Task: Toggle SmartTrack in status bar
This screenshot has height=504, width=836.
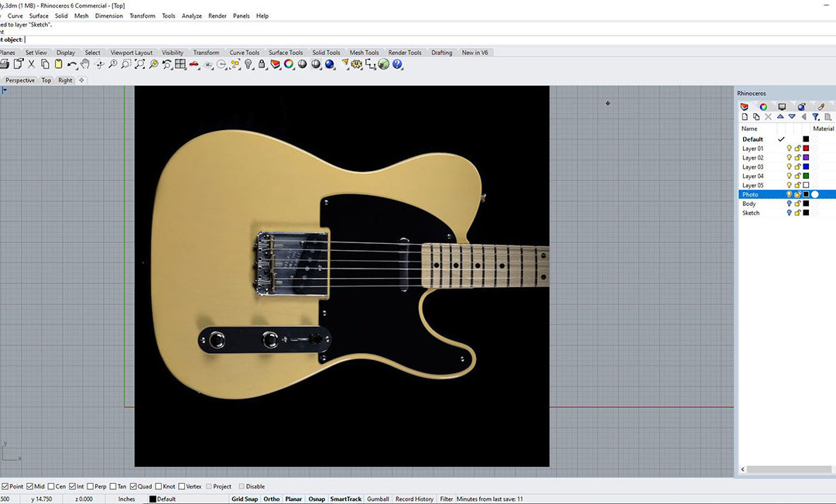Action: [345, 499]
